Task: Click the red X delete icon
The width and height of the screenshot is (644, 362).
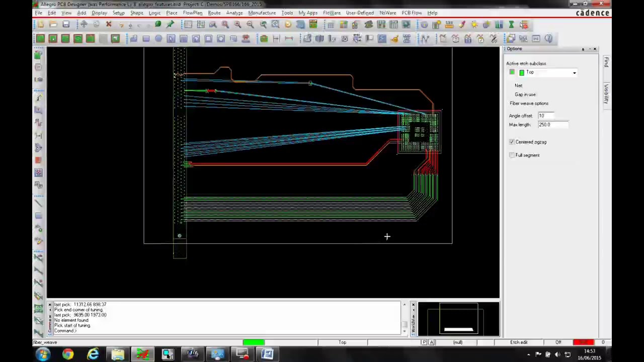Action: [108, 25]
